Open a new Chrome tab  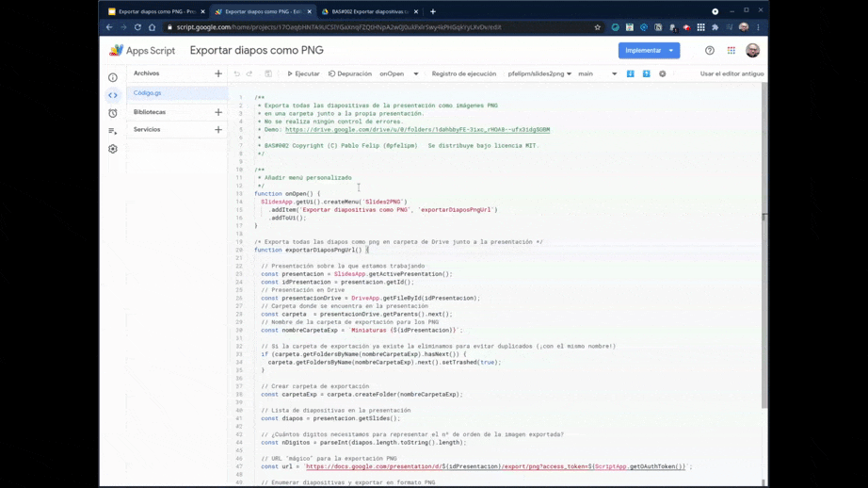tap(433, 11)
